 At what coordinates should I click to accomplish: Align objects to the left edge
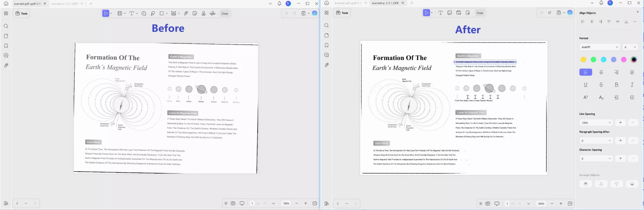tap(583, 22)
